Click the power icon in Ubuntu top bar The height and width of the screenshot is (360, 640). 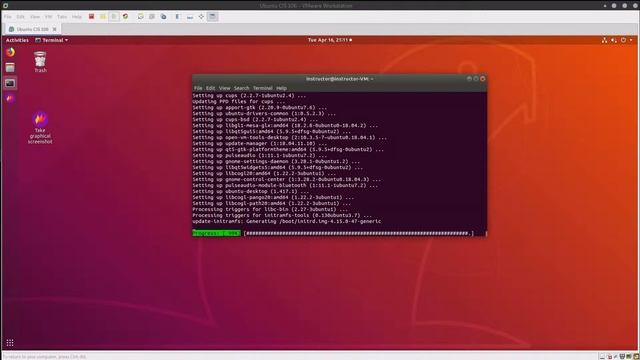pos(623,40)
